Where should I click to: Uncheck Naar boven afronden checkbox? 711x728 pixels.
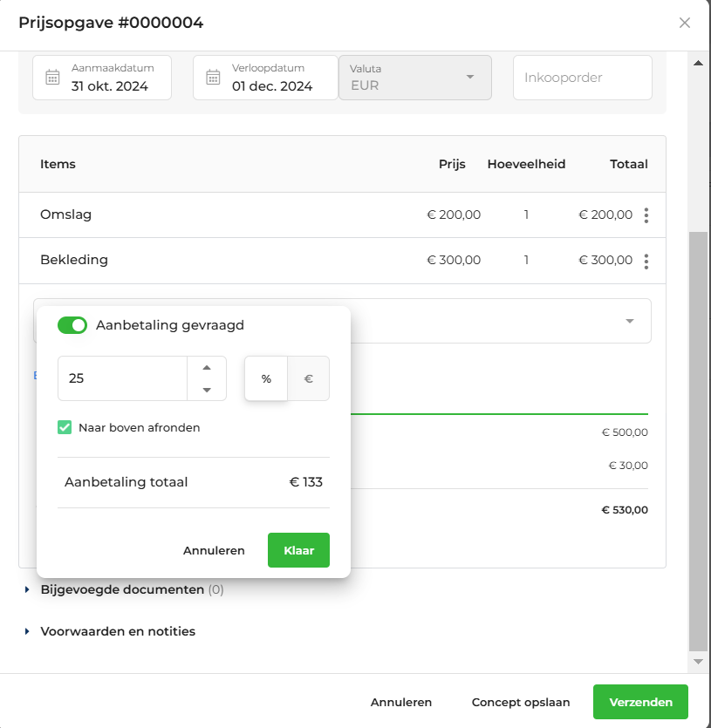[x=65, y=427]
